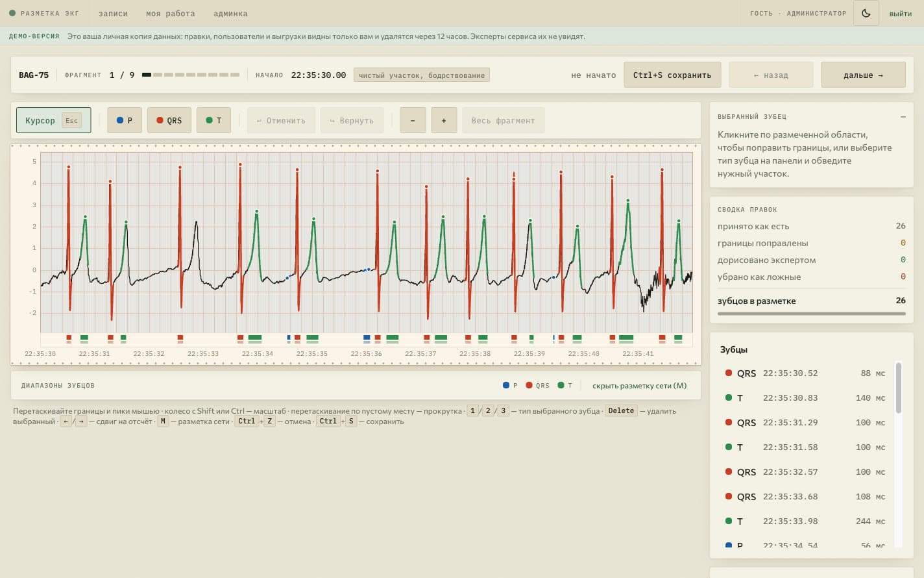Select QRS row at 22:35:33.68

pos(805,496)
